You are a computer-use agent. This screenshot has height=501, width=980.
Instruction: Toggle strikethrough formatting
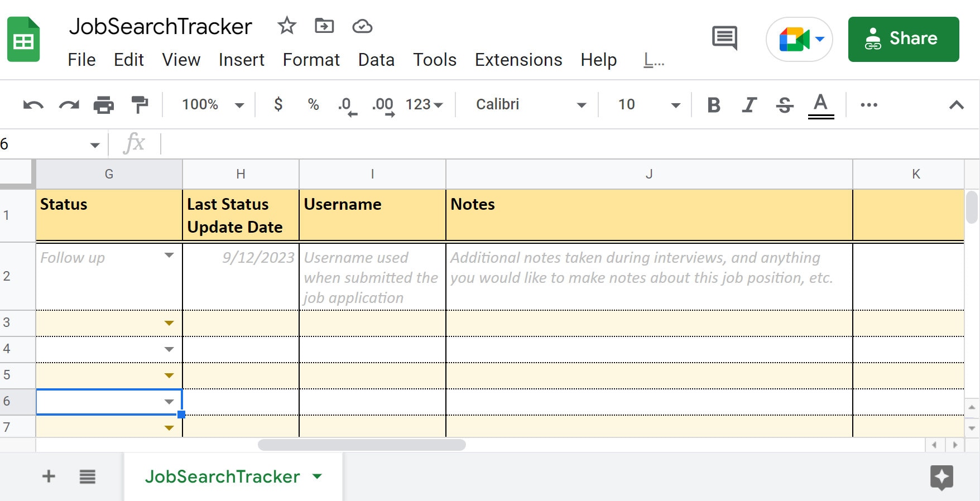pyautogui.click(x=785, y=105)
